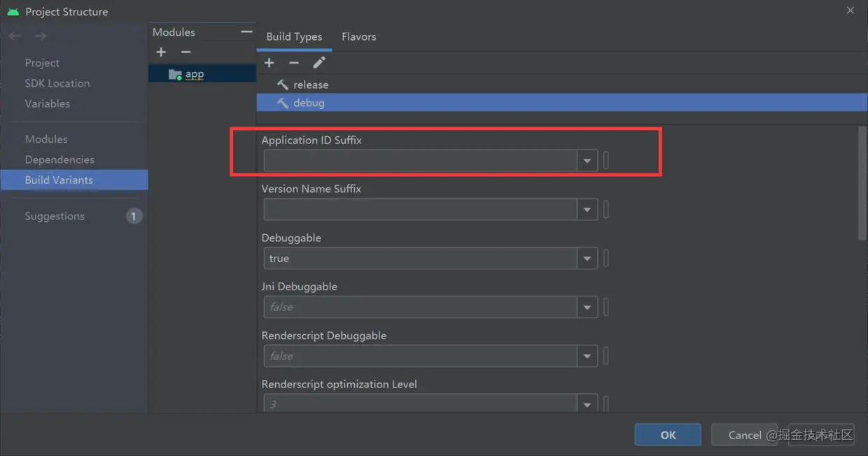Rename build type with pencil icon
Screen dimensions: 868x456
point(318,63)
